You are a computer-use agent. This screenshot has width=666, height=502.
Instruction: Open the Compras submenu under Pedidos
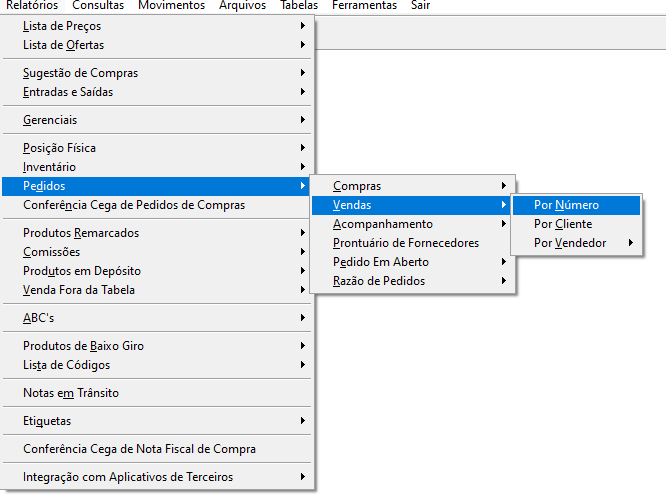[x=413, y=186]
